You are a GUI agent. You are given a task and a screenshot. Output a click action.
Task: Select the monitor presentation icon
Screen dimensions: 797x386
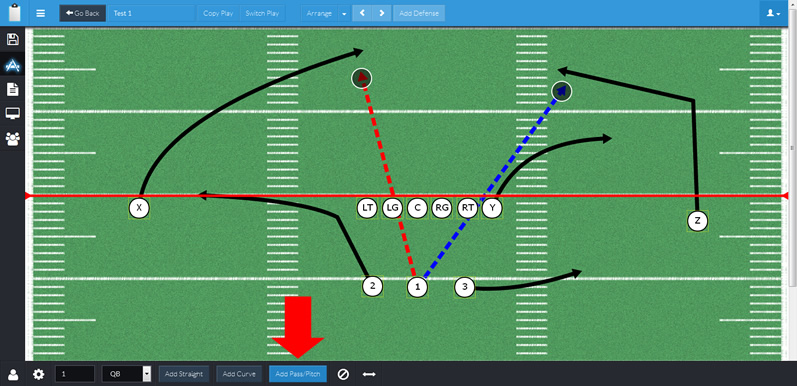(12, 113)
